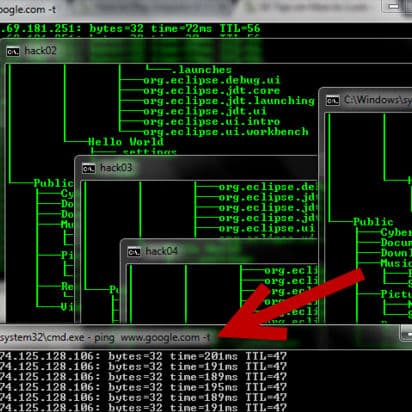Click the first org.eclipse.de row in hack03
This screenshot has height=412, width=412.
pos(268,188)
